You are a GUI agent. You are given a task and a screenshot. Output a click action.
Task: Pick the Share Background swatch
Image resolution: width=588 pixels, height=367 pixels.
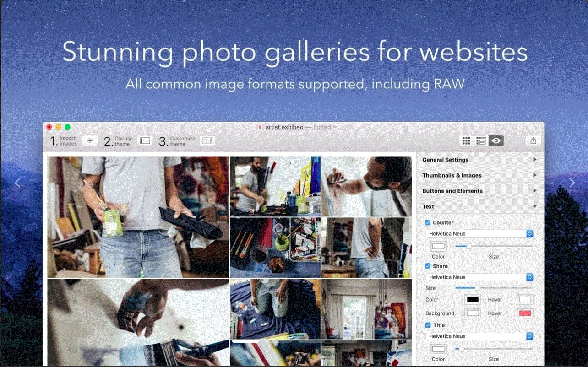pos(473,313)
